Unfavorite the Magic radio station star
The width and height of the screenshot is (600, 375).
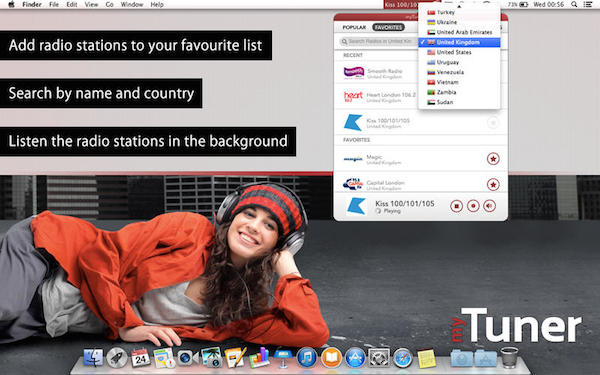pyautogui.click(x=493, y=158)
